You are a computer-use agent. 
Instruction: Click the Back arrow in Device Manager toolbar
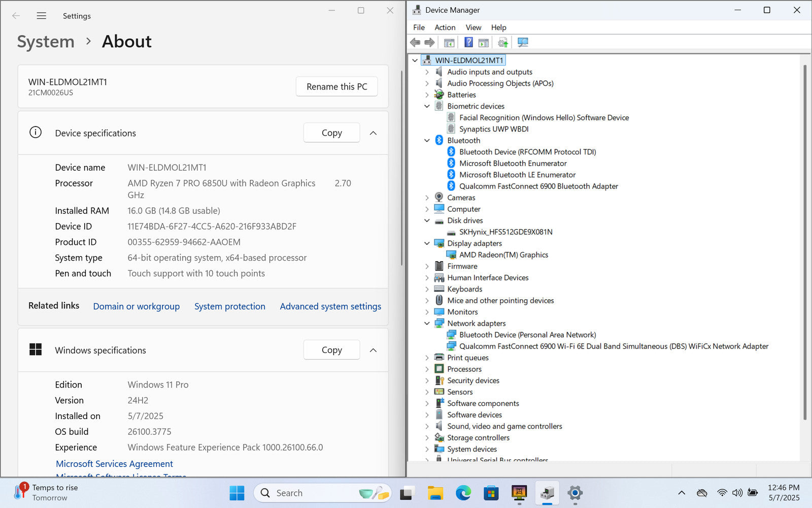point(415,42)
